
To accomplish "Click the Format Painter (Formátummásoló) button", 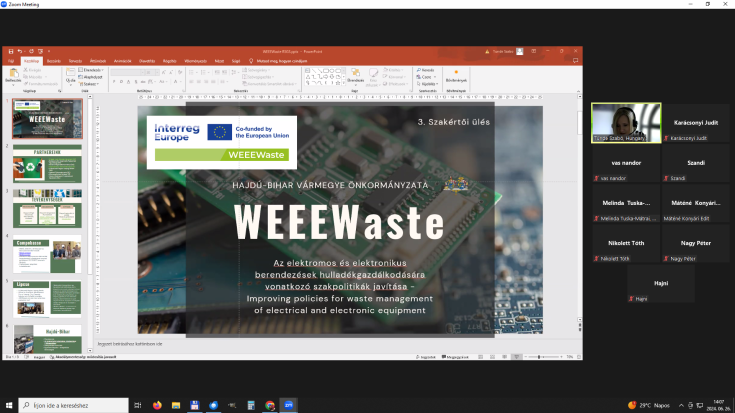I will click(x=40, y=84).
